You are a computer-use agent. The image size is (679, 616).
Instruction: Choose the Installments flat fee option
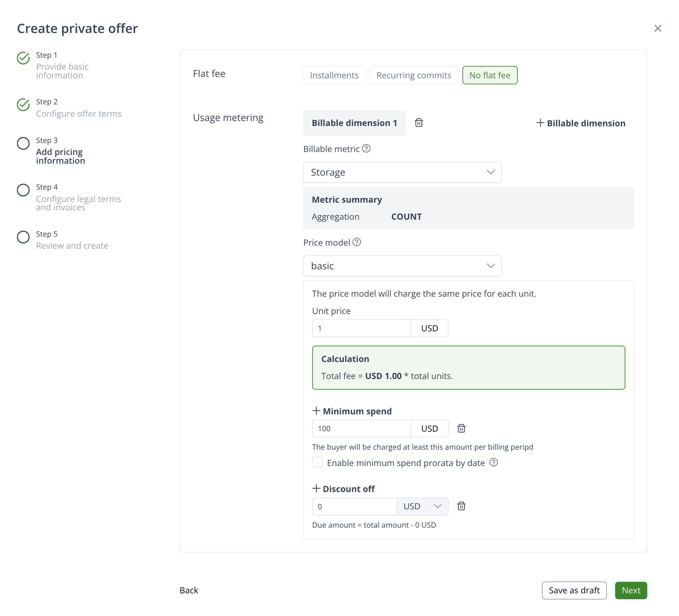point(334,75)
